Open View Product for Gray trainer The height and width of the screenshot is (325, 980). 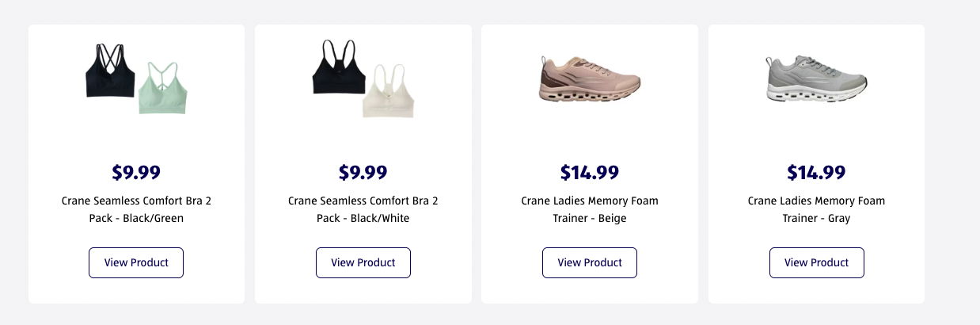click(x=817, y=262)
